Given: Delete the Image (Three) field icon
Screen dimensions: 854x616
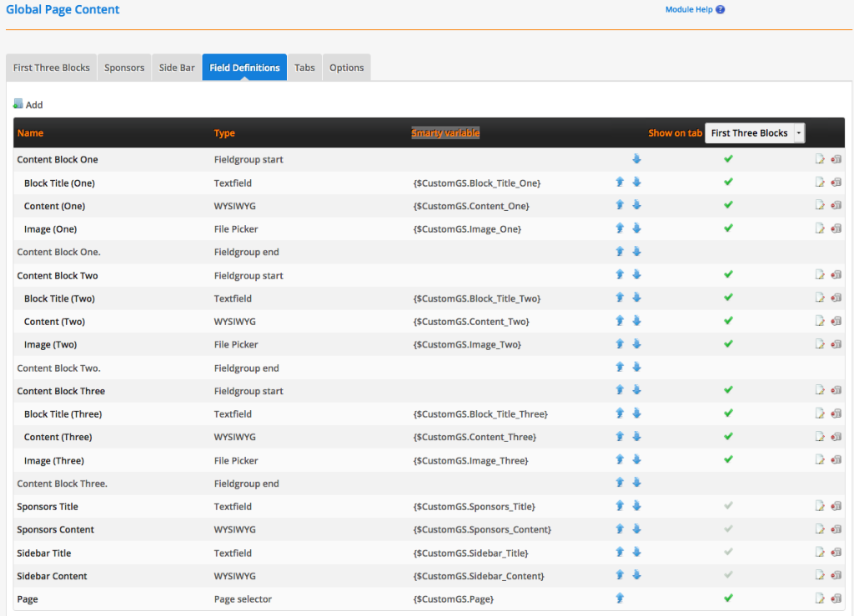Looking at the screenshot, I should click(836, 460).
